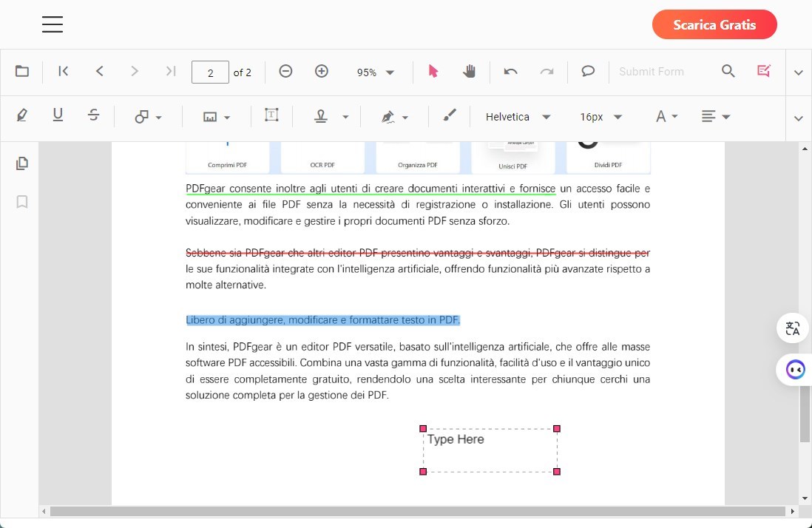
Task: Select the Highlight tool
Action: click(21, 115)
